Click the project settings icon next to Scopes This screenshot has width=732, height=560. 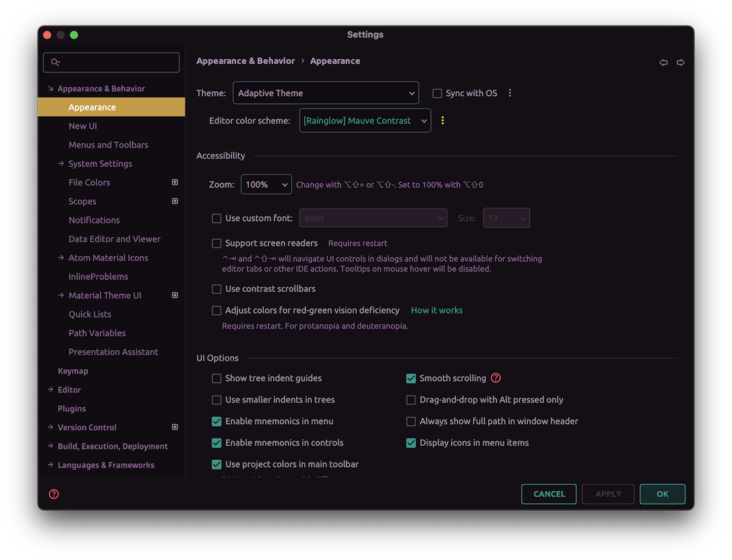(174, 201)
